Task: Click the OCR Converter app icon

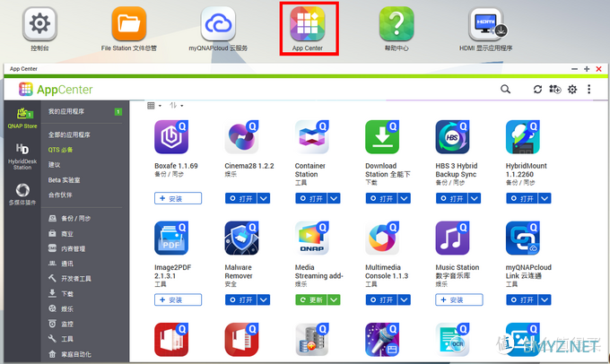Action: (452, 340)
